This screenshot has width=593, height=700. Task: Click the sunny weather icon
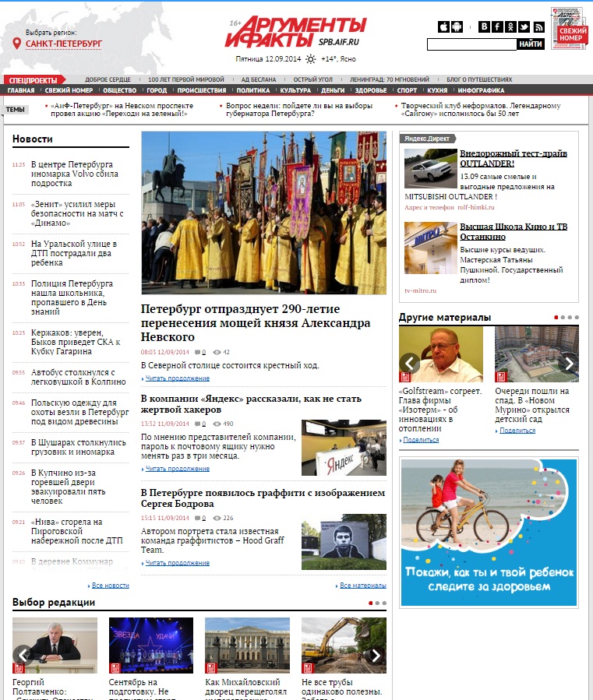(311, 59)
